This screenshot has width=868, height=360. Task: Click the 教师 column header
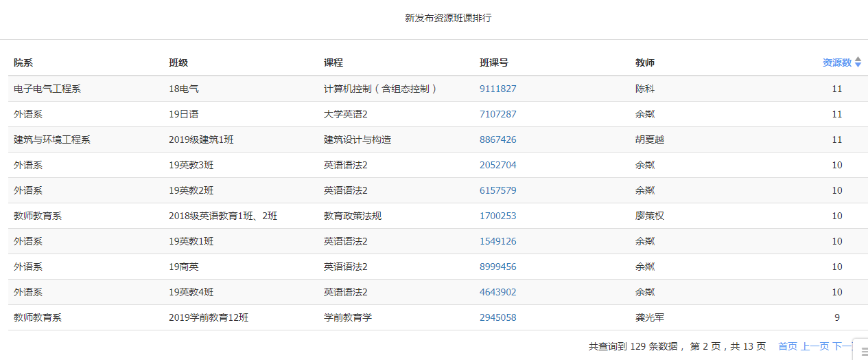click(x=645, y=63)
